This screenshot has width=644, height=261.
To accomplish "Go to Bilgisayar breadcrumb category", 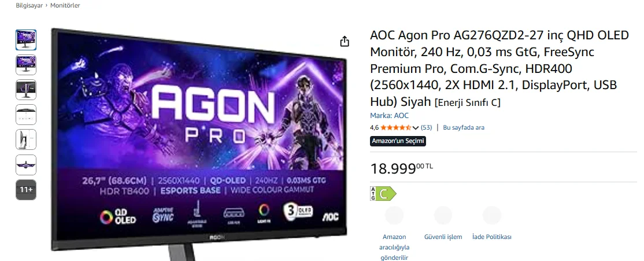I will 29,5.
